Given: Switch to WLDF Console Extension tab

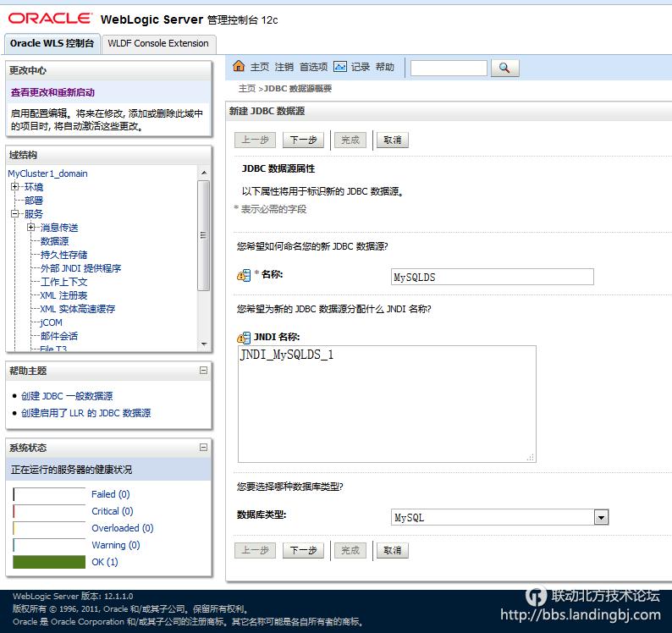Looking at the screenshot, I should coord(158,43).
